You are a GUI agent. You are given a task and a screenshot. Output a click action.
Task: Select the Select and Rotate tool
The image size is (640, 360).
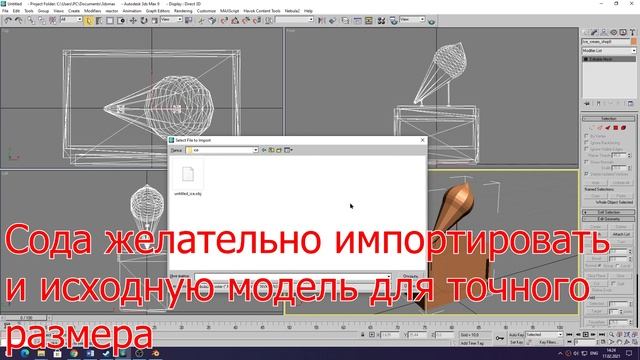tap(144, 20)
